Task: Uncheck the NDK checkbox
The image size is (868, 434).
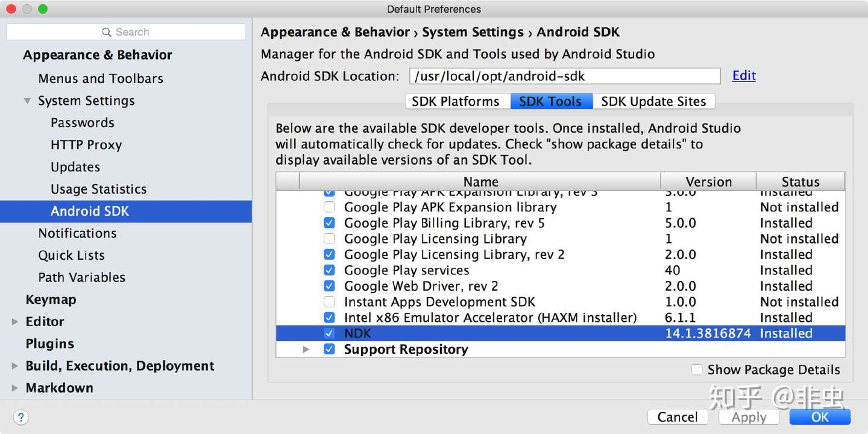Action: (329, 333)
